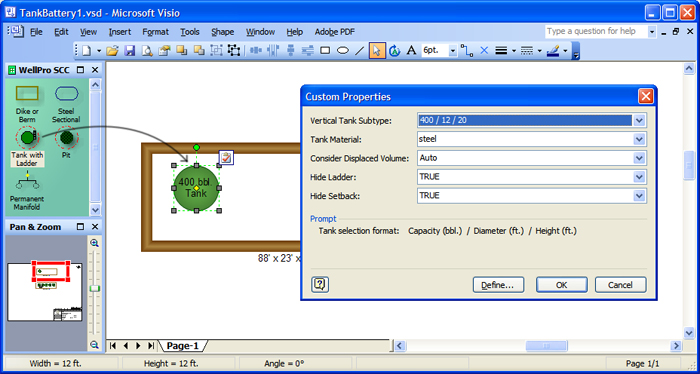Click the zoom out magnifier in Pan & Zoom
The width and height of the screenshot is (700, 374).
click(94, 344)
